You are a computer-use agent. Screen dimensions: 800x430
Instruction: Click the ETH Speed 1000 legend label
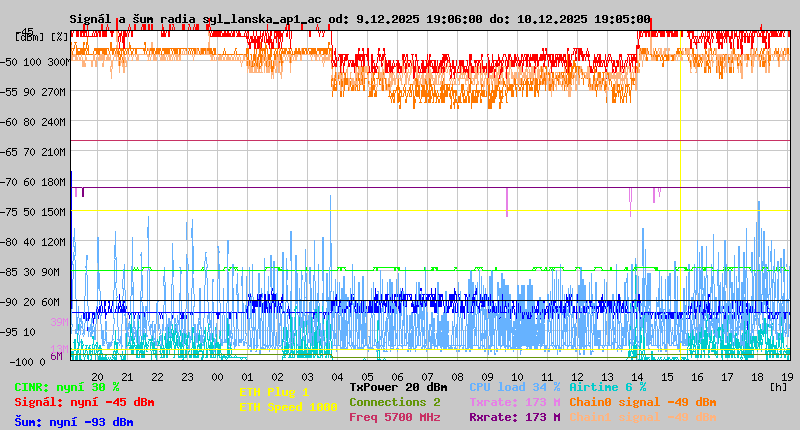288,407
